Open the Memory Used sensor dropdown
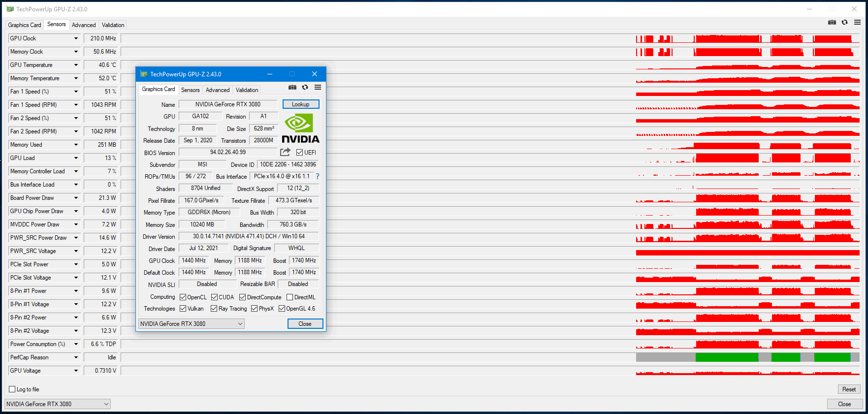 point(76,145)
